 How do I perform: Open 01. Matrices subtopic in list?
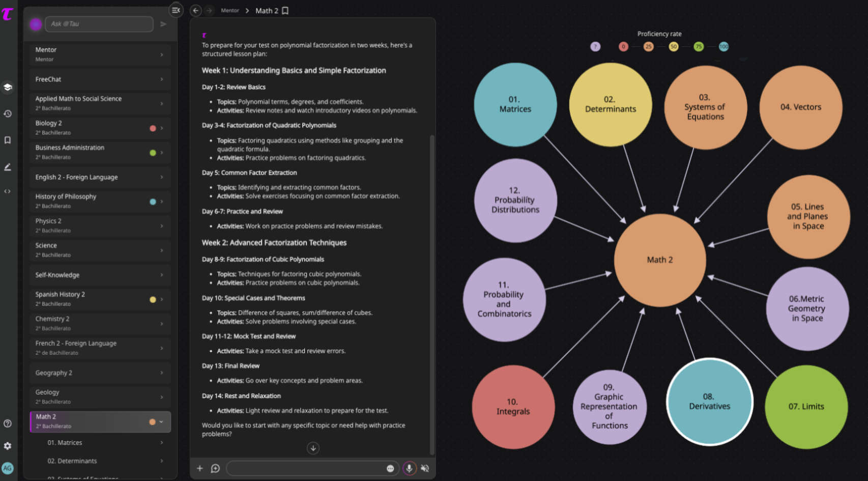click(106, 443)
